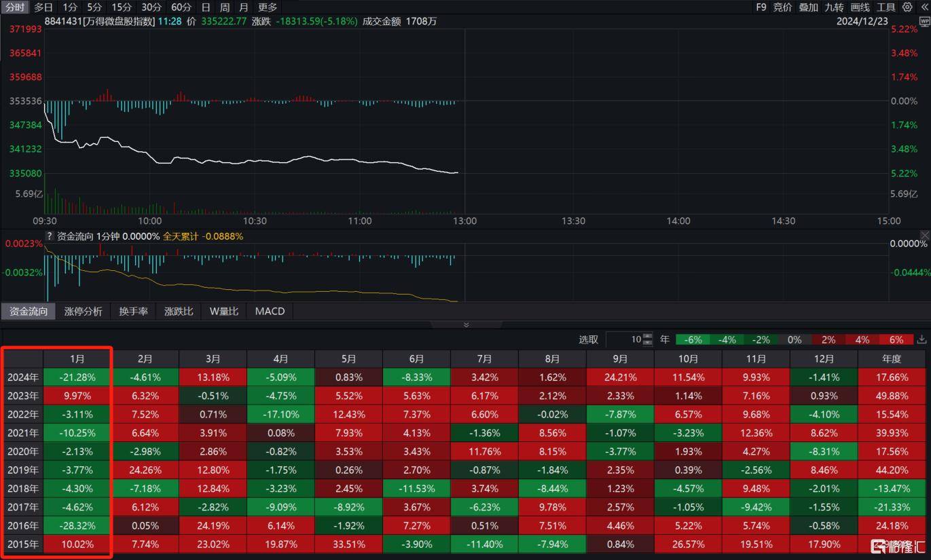Click the -6% green legend swatch
Screen dimensions: 931x560
pyautogui.click(x=693, y=339)
